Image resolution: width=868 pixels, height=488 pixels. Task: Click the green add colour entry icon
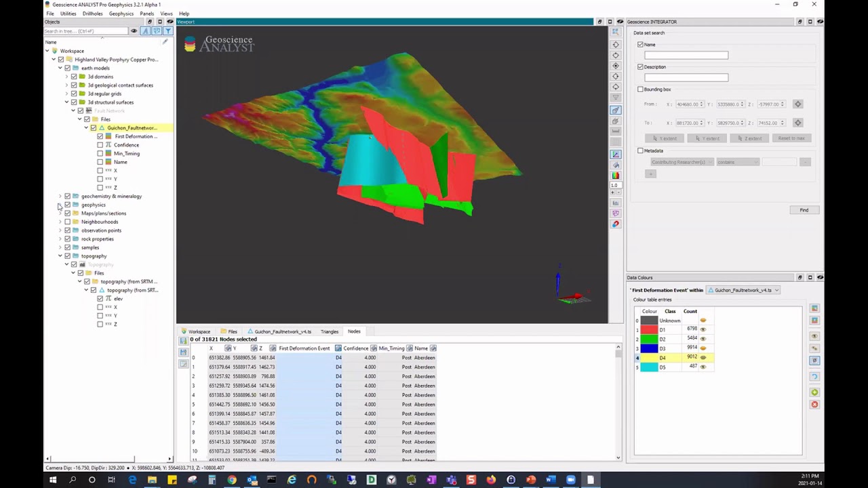pos(814,392)
